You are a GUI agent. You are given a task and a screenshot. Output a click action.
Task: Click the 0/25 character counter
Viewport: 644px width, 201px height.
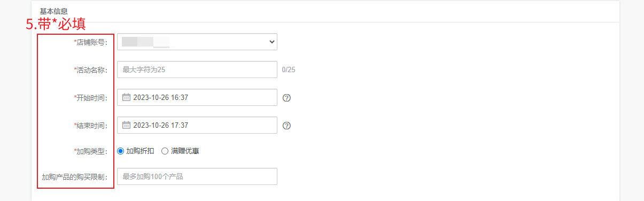pos(289,69)
